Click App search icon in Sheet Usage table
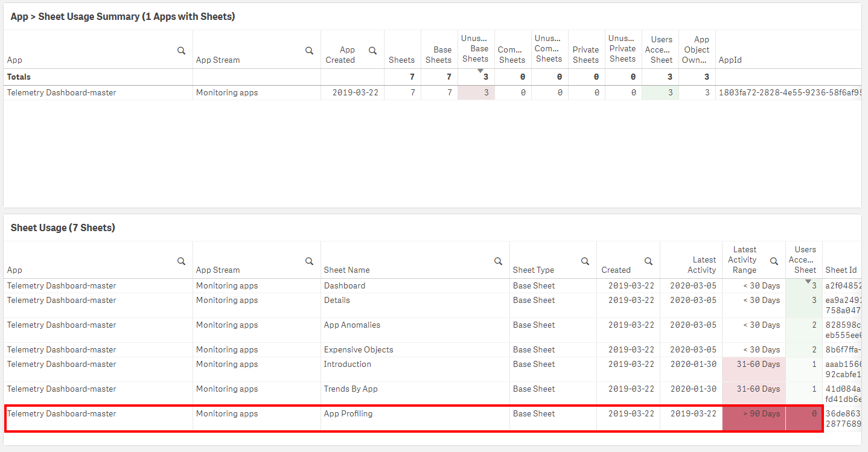 [181, 261]
